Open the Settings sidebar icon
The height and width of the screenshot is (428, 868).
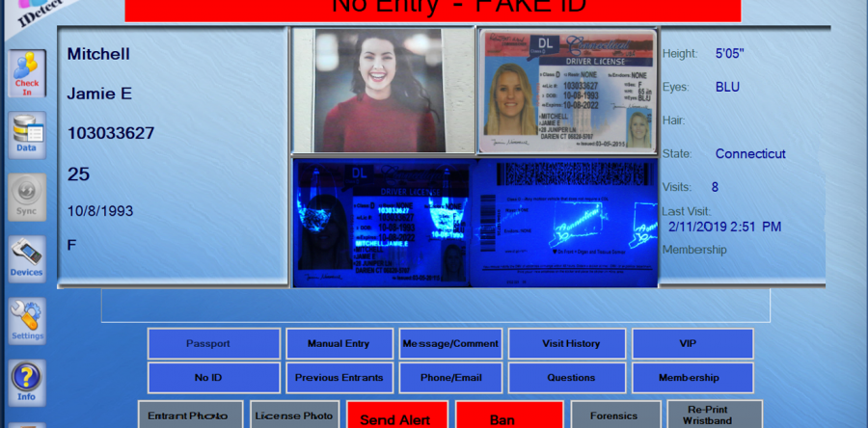point(27,320)
